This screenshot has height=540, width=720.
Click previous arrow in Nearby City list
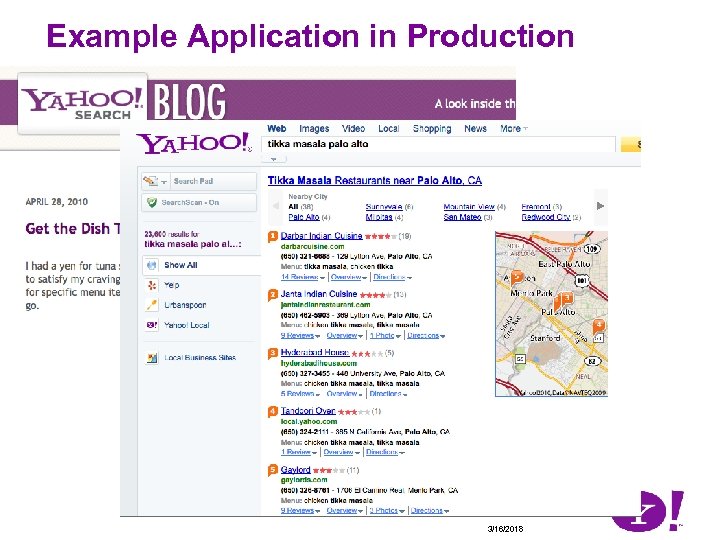[x=276, y=206]
